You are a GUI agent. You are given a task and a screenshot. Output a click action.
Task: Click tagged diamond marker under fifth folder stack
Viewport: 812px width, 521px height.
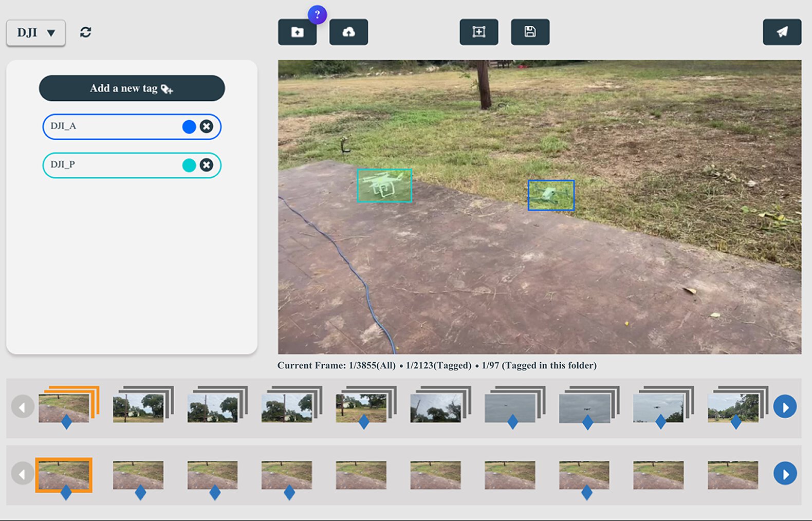pos(364,422)
